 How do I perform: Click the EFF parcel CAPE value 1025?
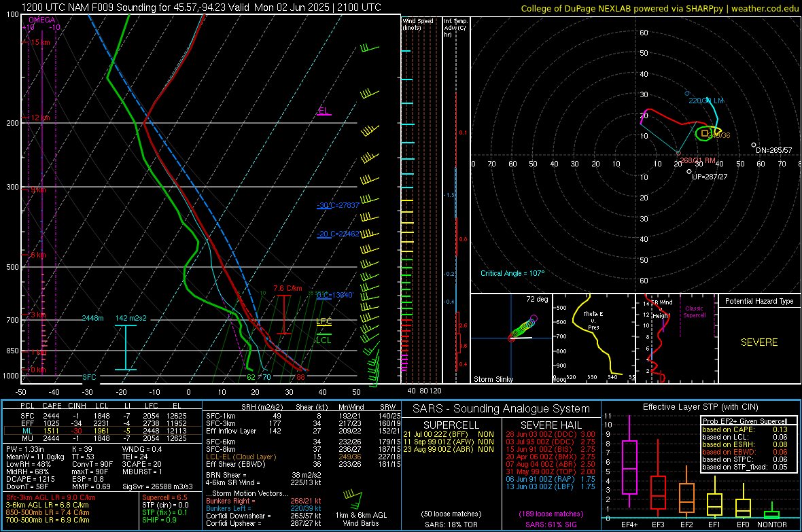(51, 423)
